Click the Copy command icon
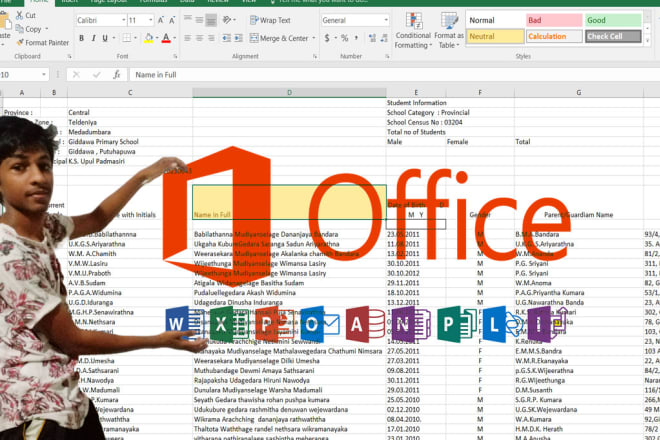The height and width of the screenshot is (440, 660). click(x=19, y=29)
